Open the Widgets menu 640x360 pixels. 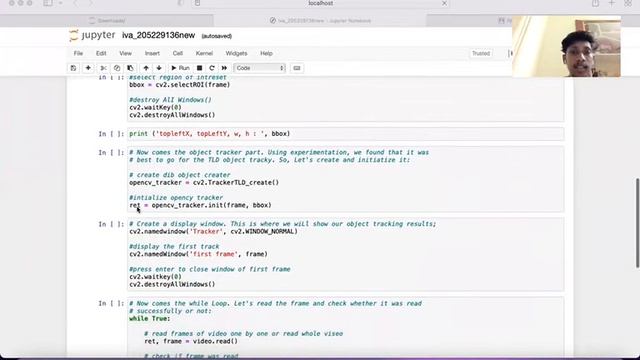point(236,53)
